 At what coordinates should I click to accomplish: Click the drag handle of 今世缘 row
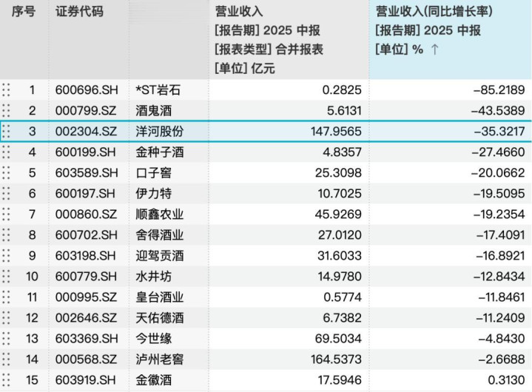(6, 339)
